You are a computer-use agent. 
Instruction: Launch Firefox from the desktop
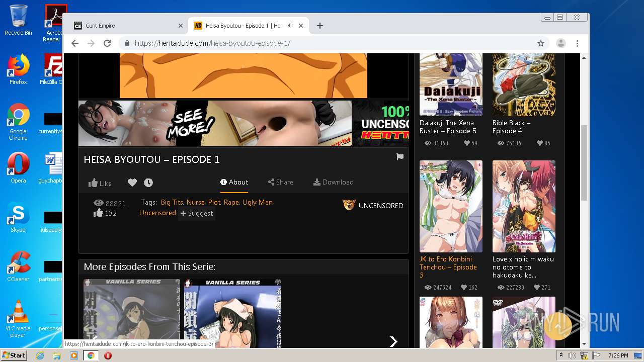pos(18,69)
